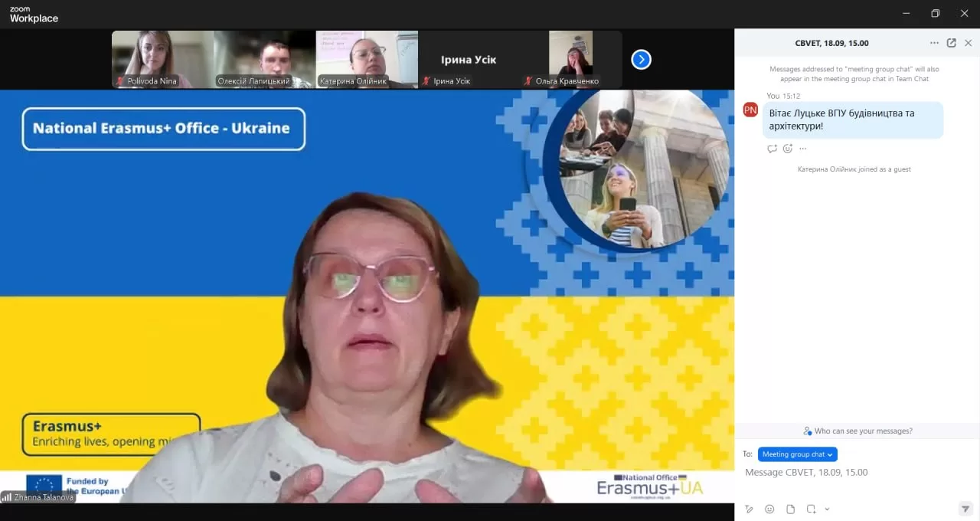This screenshot has height=521, width=980.
Task: Expand the screenshot options chevron
Action: coord(827,510)
